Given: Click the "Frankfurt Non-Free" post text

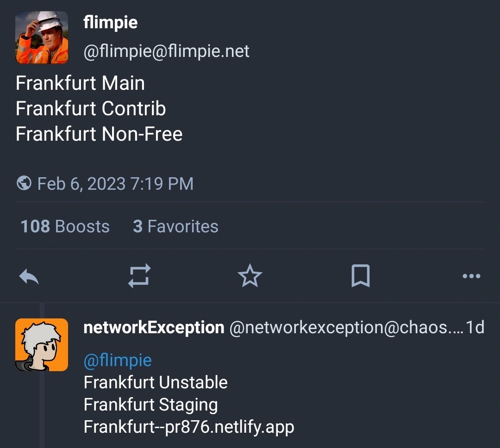Looking at the screenshot, I should [x=99, y=134].
